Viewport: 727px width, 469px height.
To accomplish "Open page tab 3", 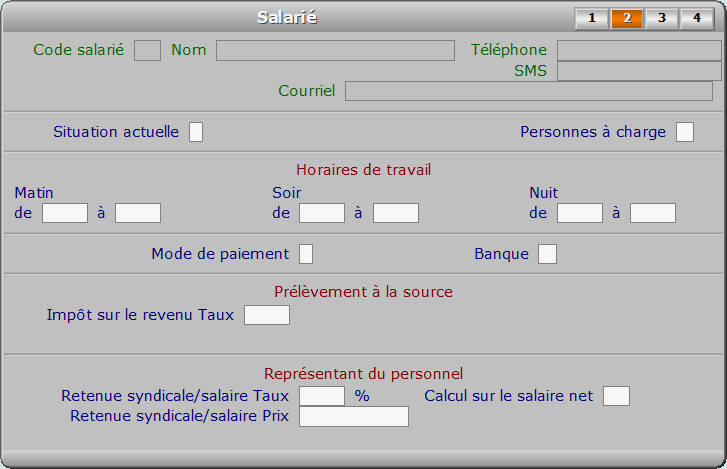I will pos(662,19).
